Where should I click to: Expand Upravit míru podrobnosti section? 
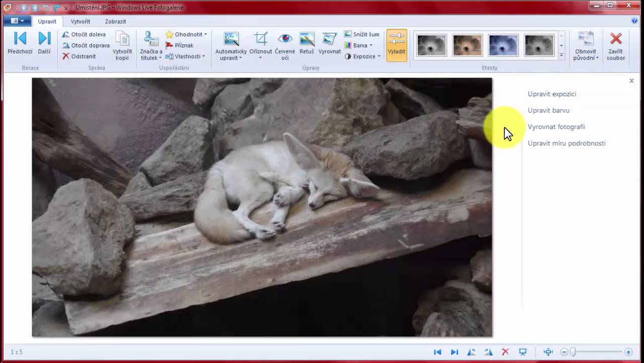point(566,143)
